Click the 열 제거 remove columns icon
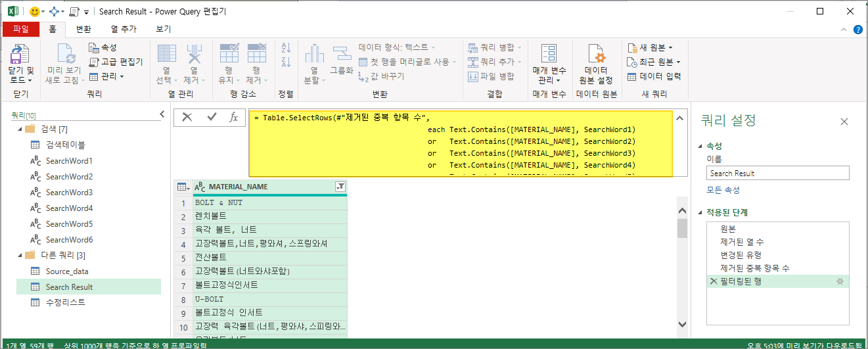868x349 pixels. pyautogui.click(x=194, y=54)
